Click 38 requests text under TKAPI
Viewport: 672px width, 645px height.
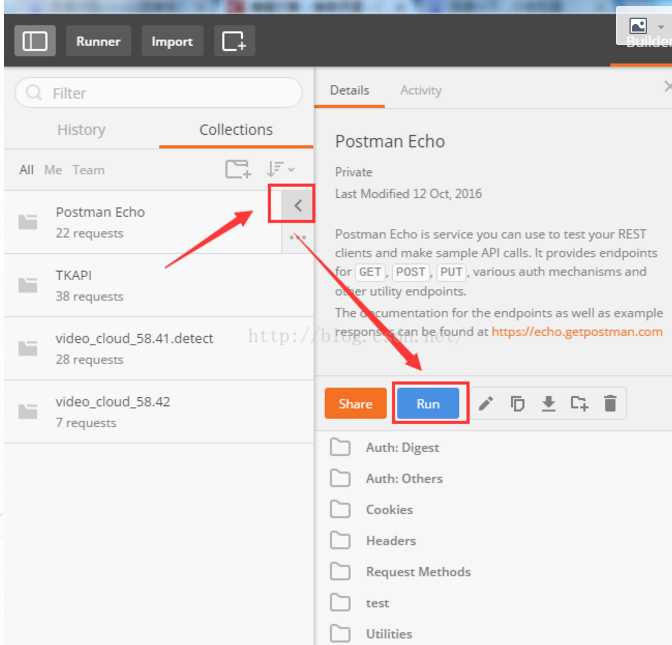pyautogui.click(x=90, y=297)
